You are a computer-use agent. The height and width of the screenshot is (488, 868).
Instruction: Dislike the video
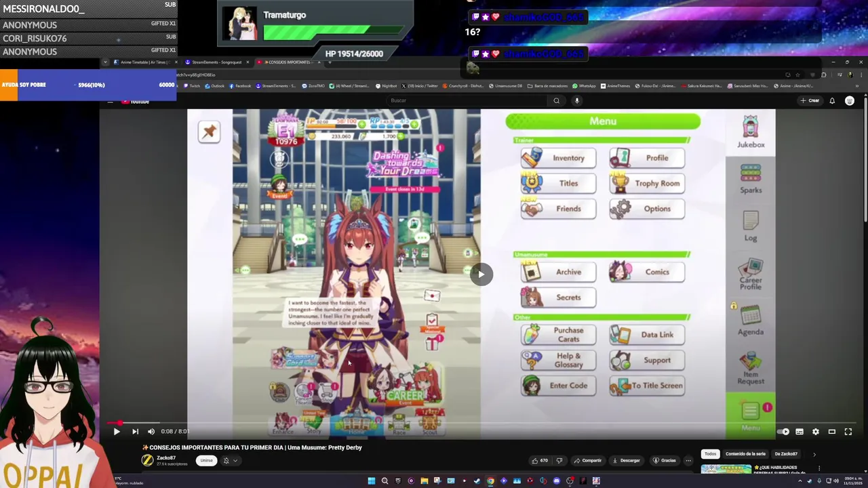[559, 460]
